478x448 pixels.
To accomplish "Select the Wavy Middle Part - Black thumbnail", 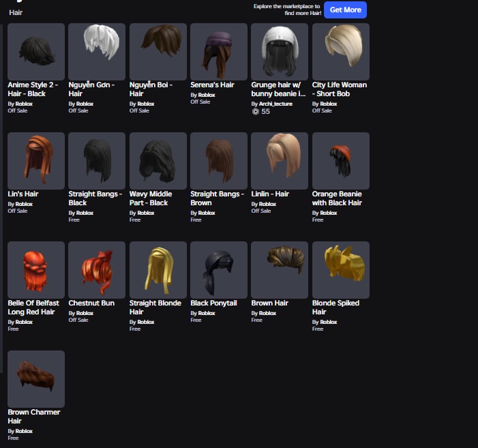I will click(x=158, y=161).
